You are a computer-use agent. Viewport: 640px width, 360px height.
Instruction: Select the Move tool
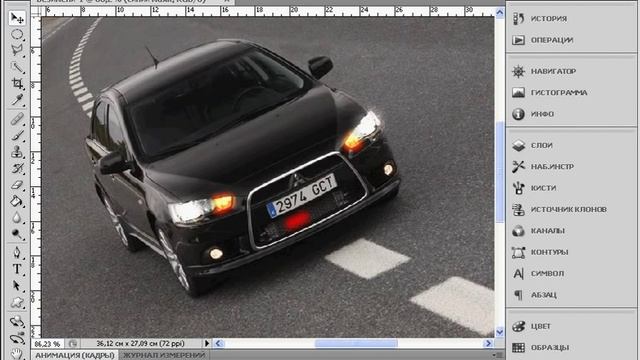(x=17, y=18)
